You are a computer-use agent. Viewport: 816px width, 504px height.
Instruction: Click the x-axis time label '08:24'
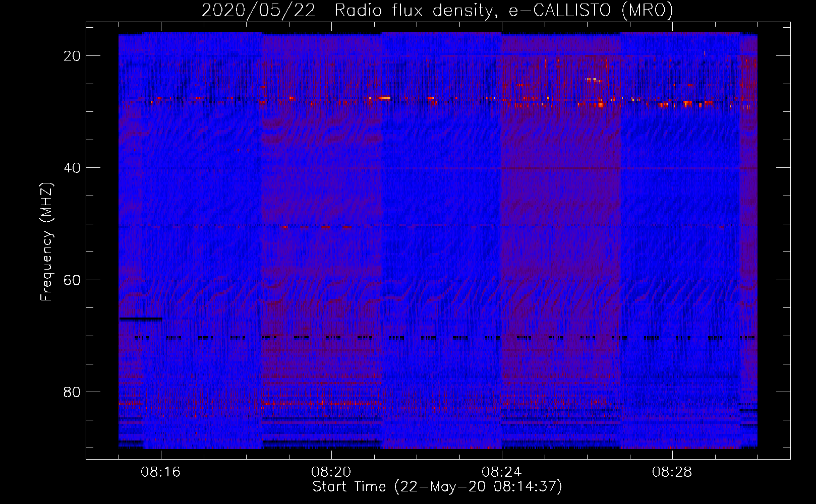(x=502, y=472)
